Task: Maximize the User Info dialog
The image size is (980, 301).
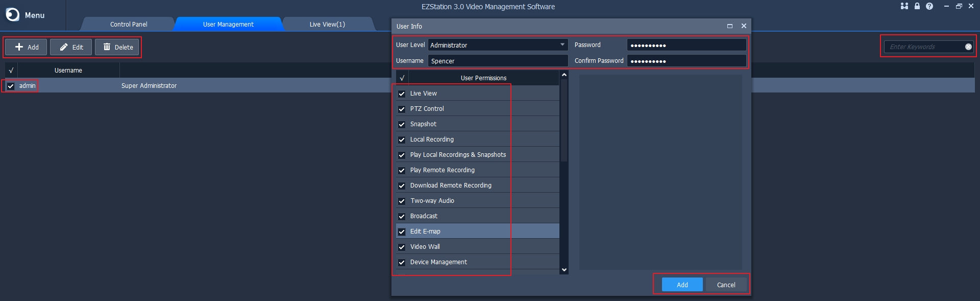Action: [729, 26]
